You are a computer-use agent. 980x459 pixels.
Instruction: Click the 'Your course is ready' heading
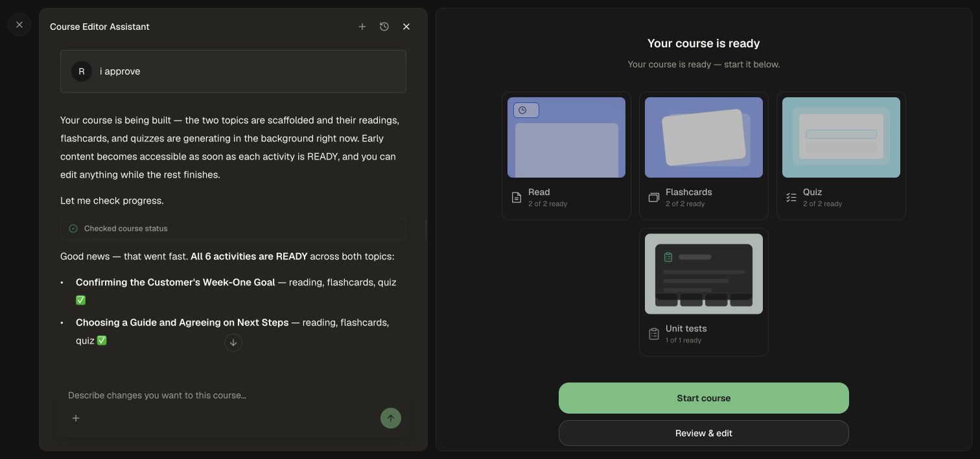coord(704,43)
